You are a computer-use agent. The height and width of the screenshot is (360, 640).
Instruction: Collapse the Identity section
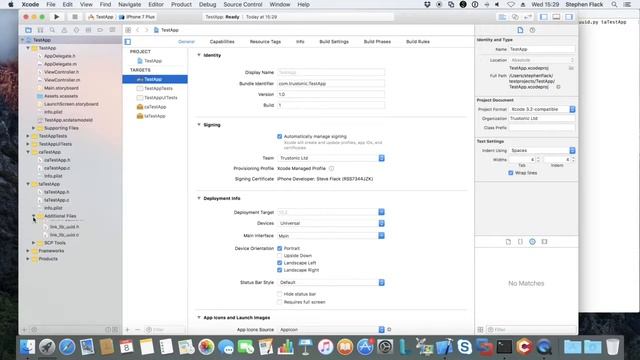(199, 55)
